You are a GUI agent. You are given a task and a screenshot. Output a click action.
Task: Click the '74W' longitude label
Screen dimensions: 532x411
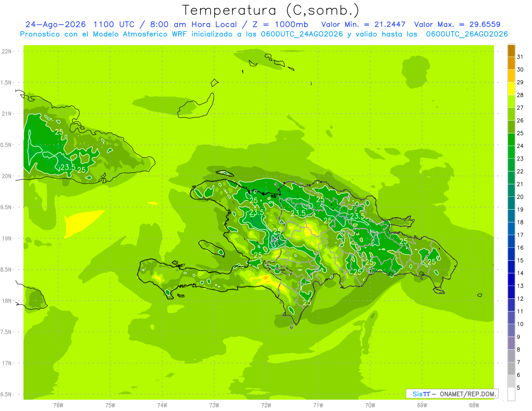(162, 405)
